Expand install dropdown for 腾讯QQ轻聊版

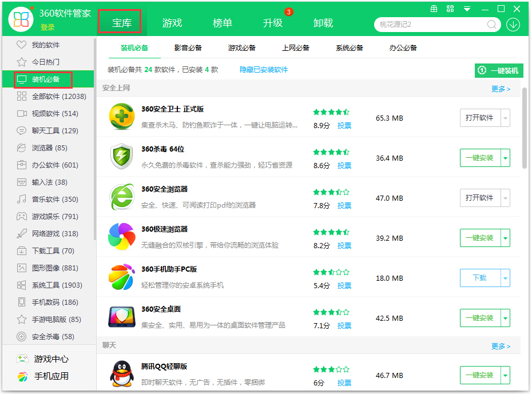tap(506, 375)
